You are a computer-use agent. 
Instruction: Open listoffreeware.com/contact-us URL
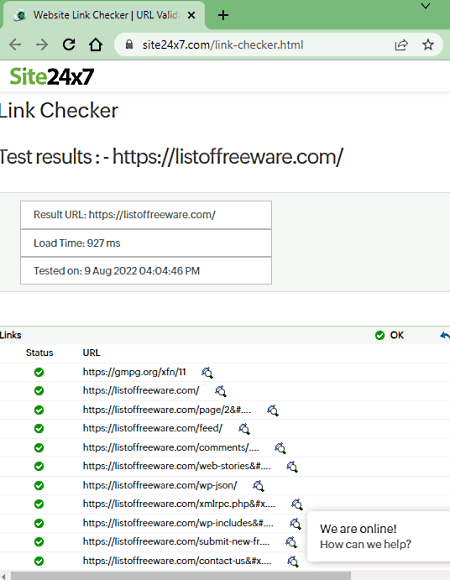coord(177,561)
